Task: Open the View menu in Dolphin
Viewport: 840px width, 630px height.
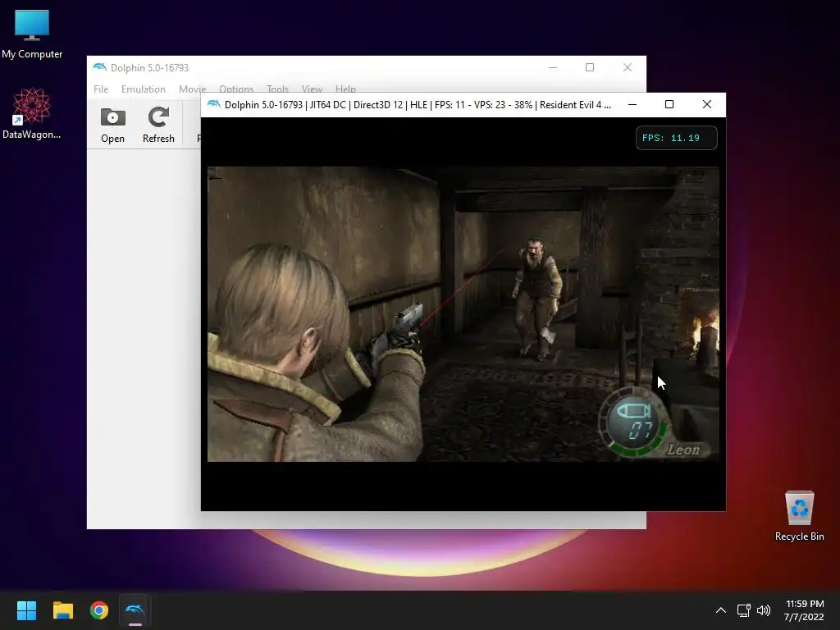Action: click(x=312, y=89)
